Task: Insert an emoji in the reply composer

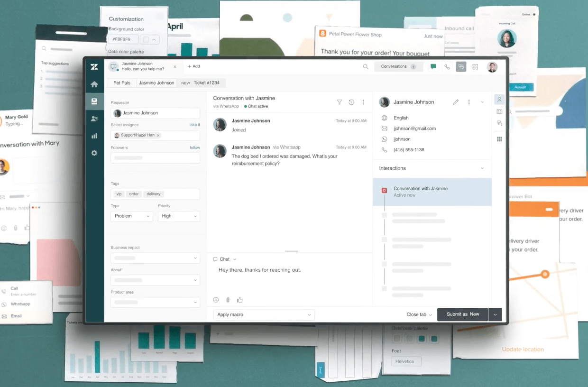Action: [x=216, y=299]
